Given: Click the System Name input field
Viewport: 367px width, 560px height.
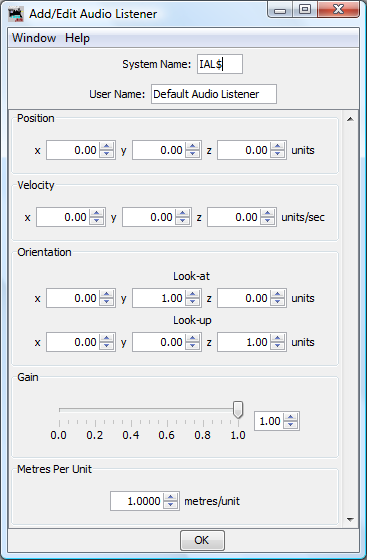Looking at the screenshot, I should pyautogui.click(x=220, y=64).
